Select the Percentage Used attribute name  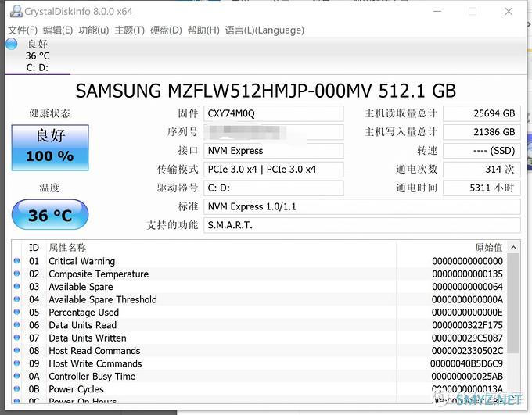84,313
